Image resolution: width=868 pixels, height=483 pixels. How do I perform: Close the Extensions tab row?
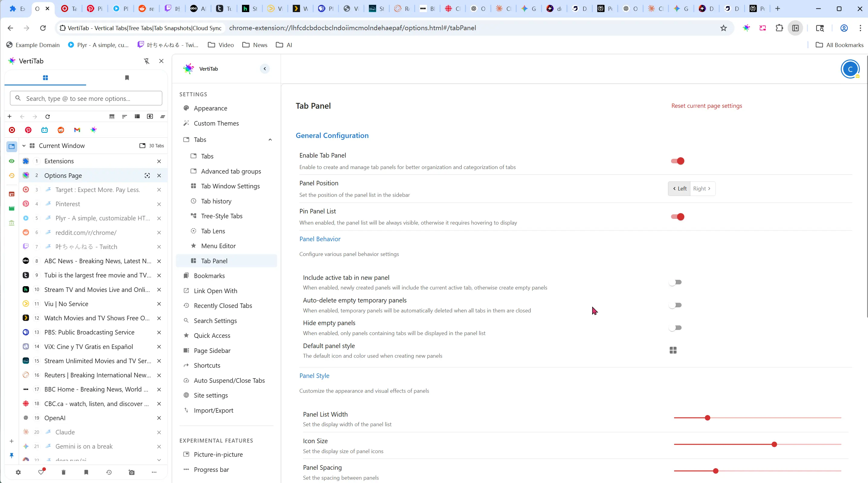(x=159, y=161)
